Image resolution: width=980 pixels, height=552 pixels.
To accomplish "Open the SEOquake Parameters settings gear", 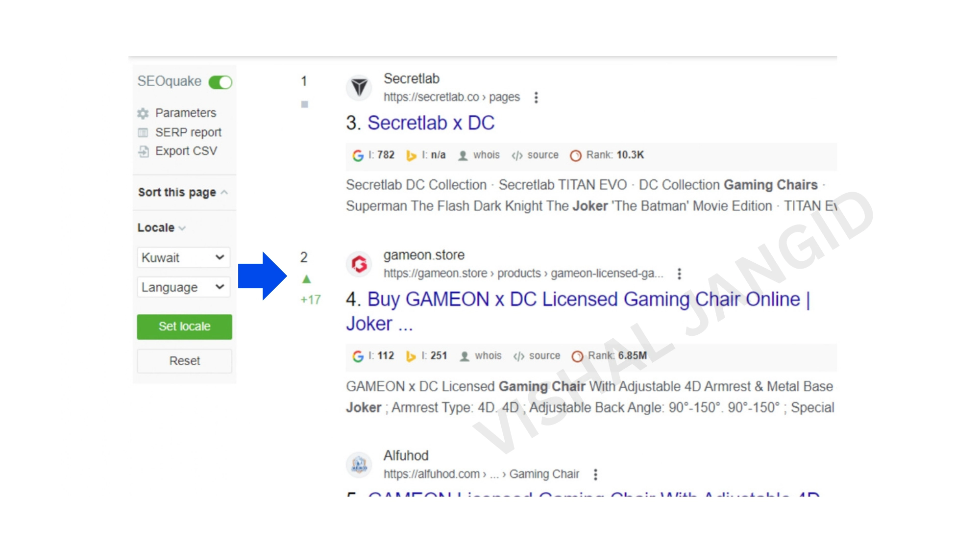I will click(x=142, y=113).
